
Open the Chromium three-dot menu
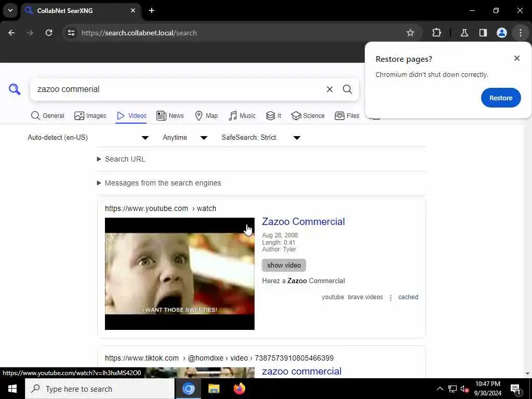(520, 33)
